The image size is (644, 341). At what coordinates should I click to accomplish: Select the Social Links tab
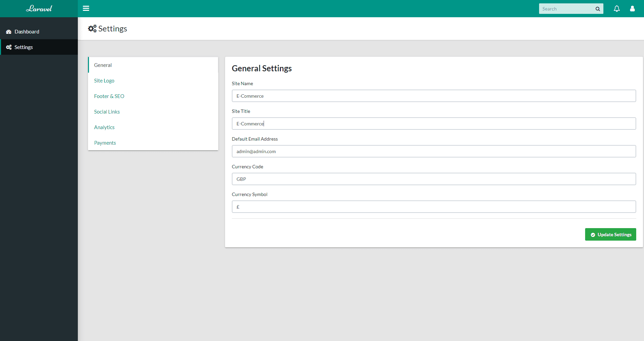(107, 112)
